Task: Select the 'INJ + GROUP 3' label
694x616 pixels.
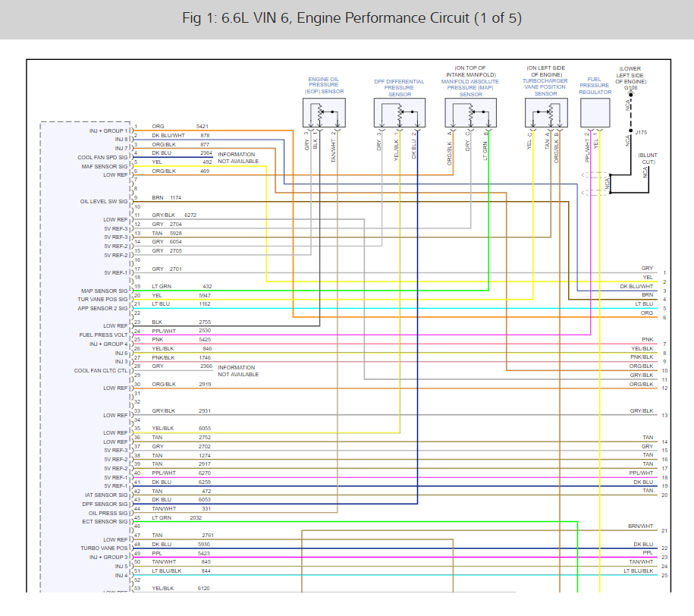Action: tap(108, 557)
